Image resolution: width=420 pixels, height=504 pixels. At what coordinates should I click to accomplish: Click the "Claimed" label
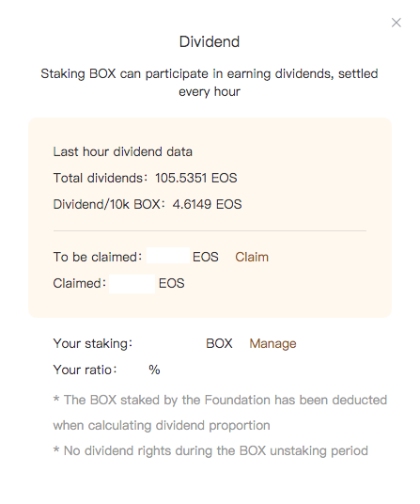pos(79,284)
